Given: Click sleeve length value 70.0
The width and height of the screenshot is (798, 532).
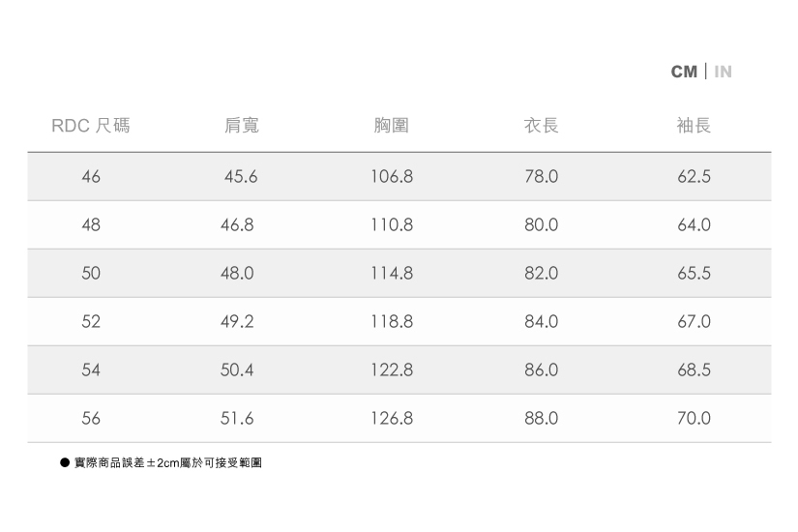Looking at the screenshot, I should (x=694, y=419).
